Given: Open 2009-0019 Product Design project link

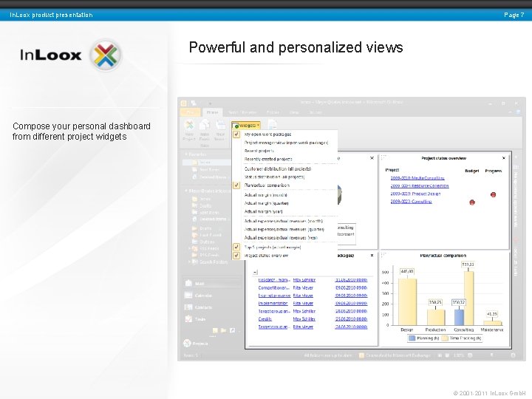Looking at the screenshot, I should [415, 194].
